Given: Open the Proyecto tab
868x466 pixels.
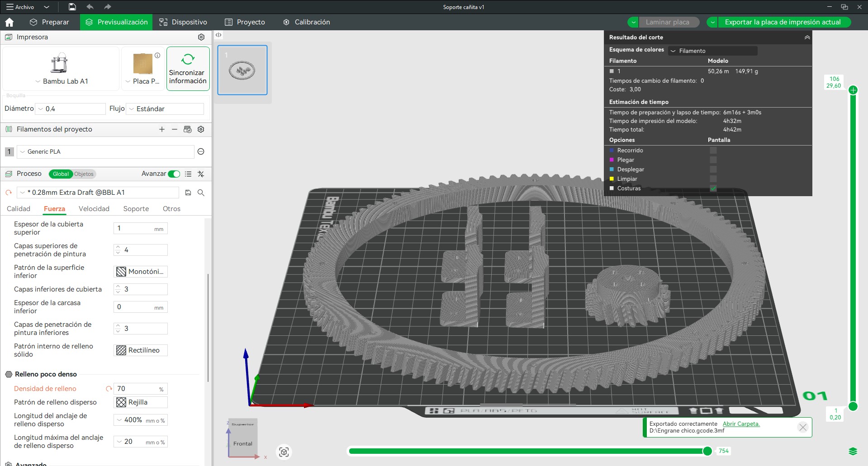Looking at the screenshot, I should pyautogui.click(x=245, y=22).
